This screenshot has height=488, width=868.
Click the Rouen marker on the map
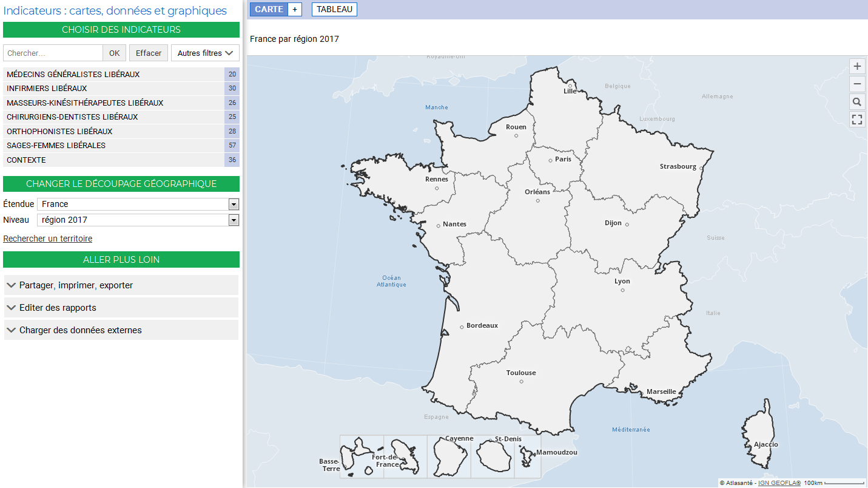pyautogui.click(x=516, y=135)
